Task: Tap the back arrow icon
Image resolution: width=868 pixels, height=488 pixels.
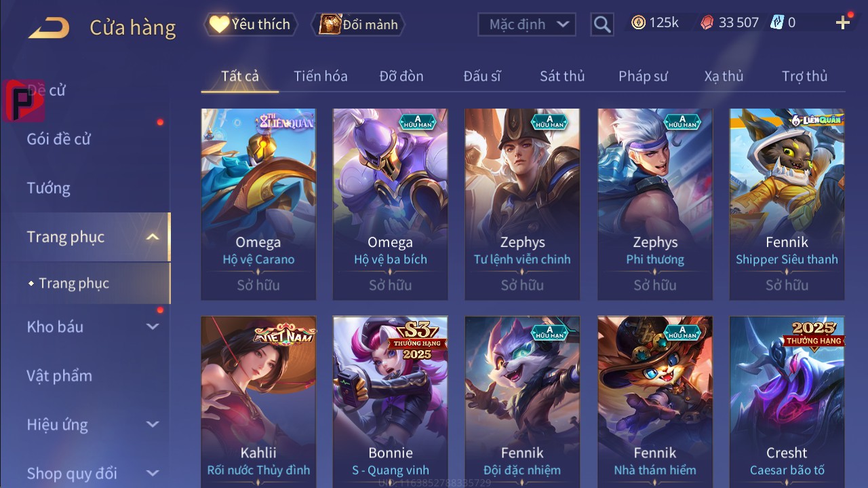Action: pyautogui.click(x=49, y=28)
